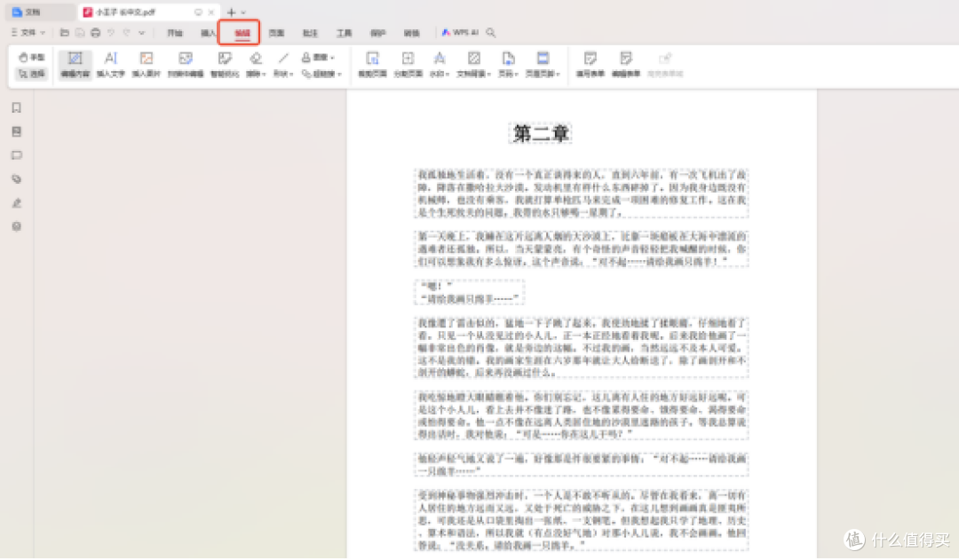This screenshot has height=560, width=959.
Task: Click the Split Page tool
Action: pyautogui.click(x=408, y=64)
